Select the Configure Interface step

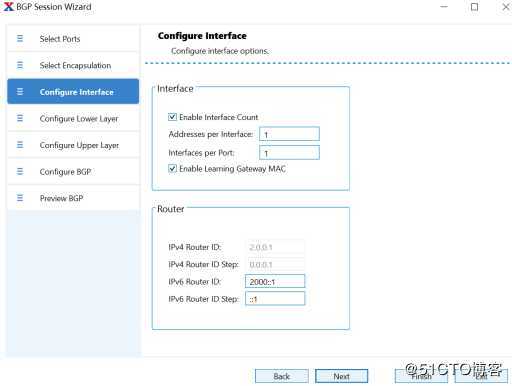pos(73,91)
